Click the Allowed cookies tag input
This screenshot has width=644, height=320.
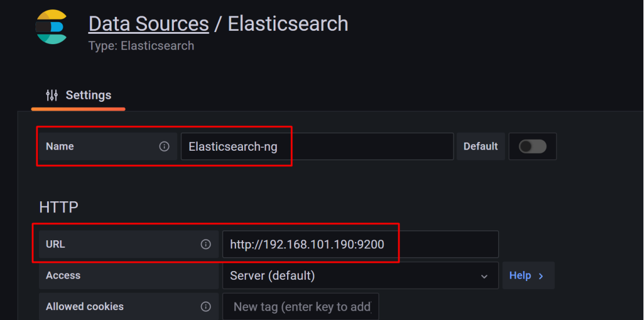click(x=300, y=307)
